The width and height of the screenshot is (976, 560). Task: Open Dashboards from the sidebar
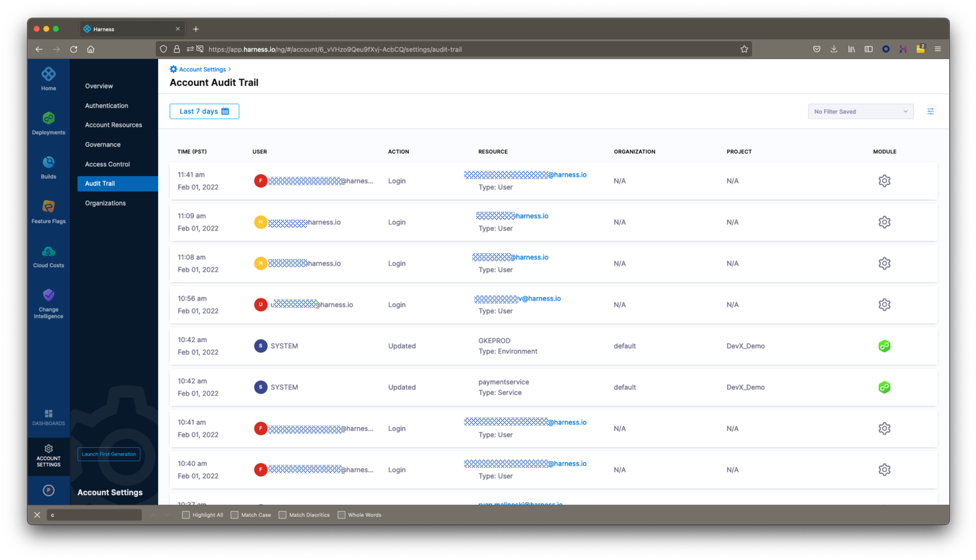pos(49,418)
